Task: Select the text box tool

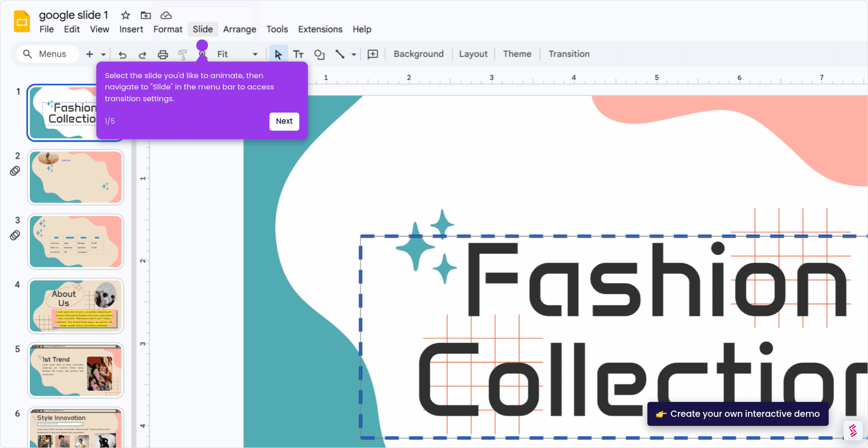Action: pyautogui.click(x=298, y=54)
